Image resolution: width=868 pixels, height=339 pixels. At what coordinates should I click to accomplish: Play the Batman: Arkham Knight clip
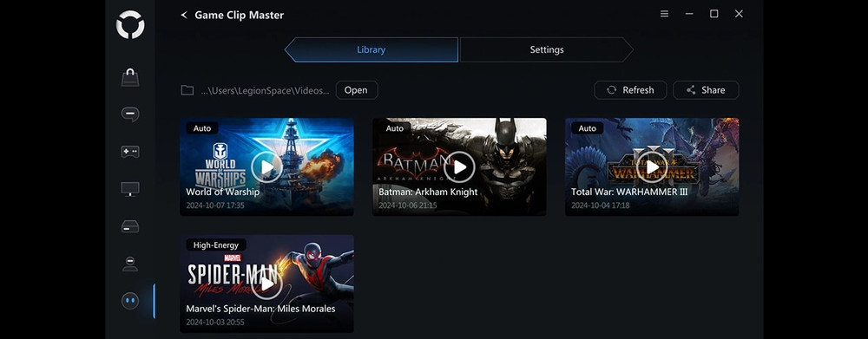[x=459, y=166]
